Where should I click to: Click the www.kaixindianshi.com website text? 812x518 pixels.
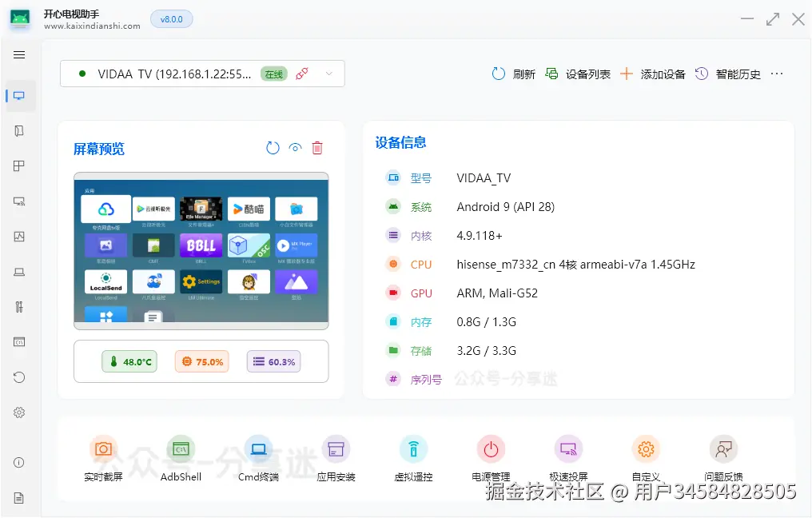[x=92, y=26]
